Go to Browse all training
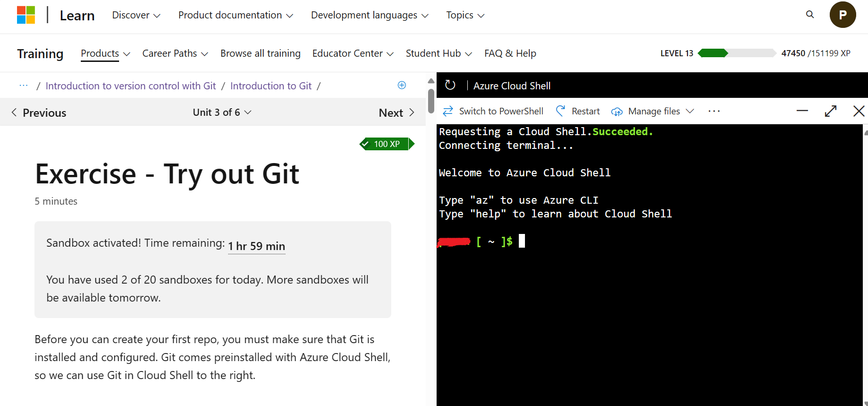This screenshot has height=406, width=868. pyautogui.click(x=260, y=53)
